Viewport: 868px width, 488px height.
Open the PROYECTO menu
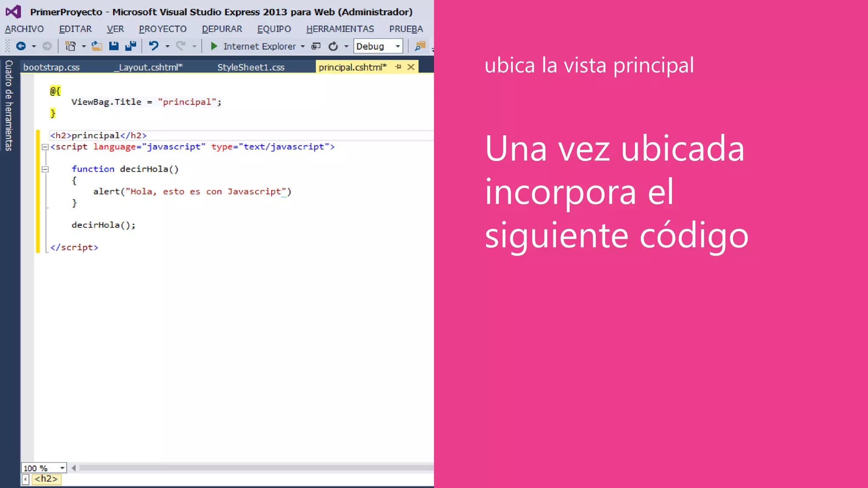tap(163, 29)
